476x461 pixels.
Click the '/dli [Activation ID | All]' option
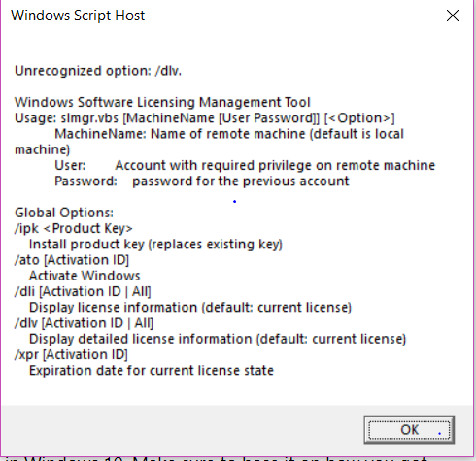tap(83, 291)
